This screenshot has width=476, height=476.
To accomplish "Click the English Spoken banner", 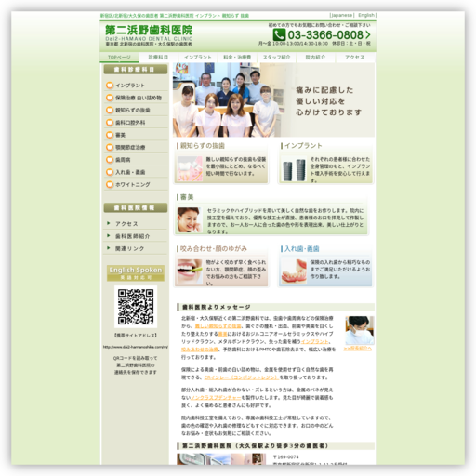I will click(136, 273).
